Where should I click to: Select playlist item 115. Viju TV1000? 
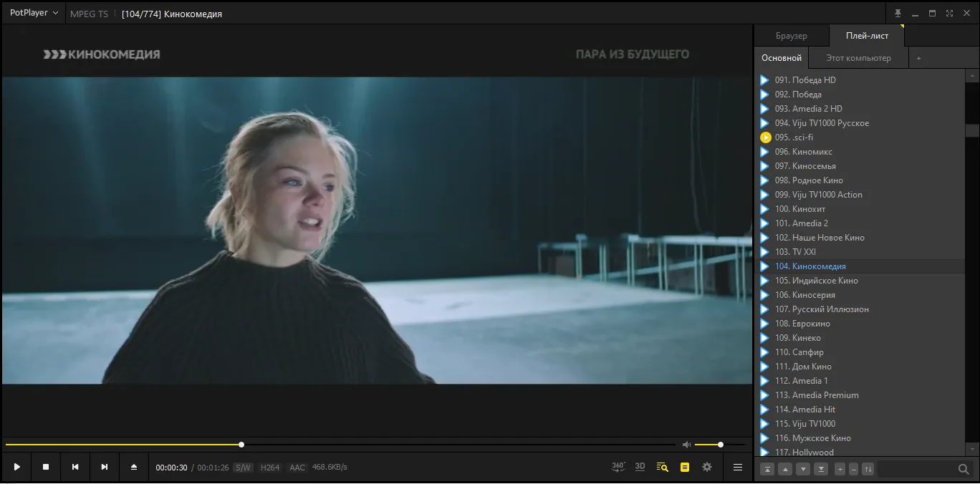(x=860, y=424)
